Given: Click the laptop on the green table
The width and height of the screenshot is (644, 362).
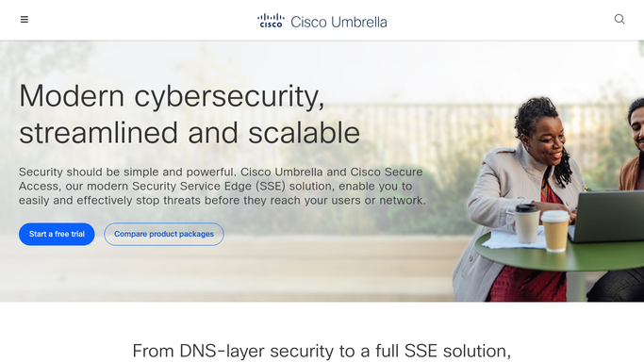Looking at the screenshot, I should coord(606,216).
